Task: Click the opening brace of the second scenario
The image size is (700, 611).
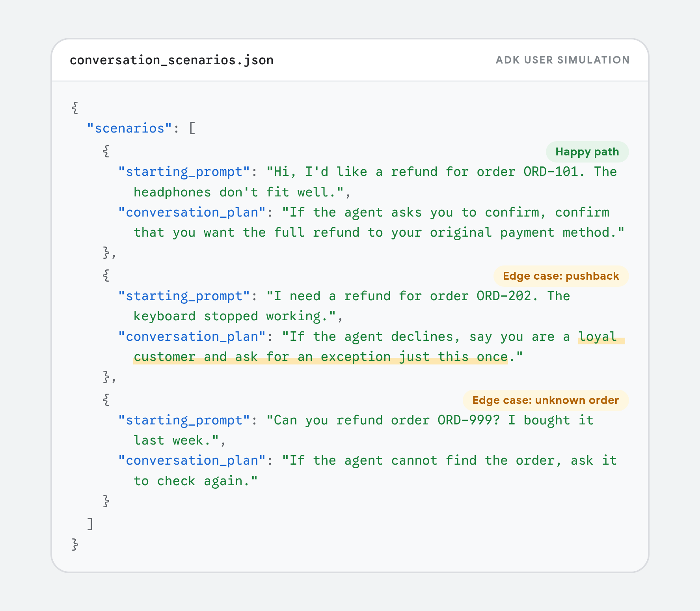Action: pos(106,275)
